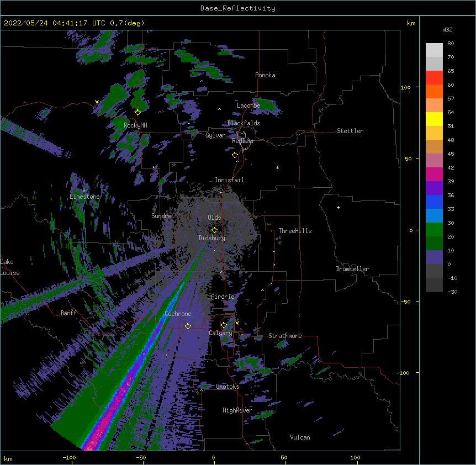Click the RedDeer city label
Viewport: 476px width, 465px height.
tap(243, 141)
